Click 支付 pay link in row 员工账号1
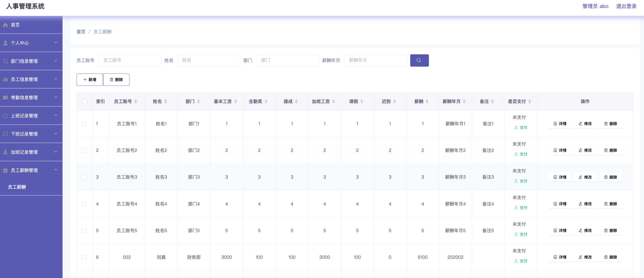This screenshot has height=278, width=644. point(521,128)
